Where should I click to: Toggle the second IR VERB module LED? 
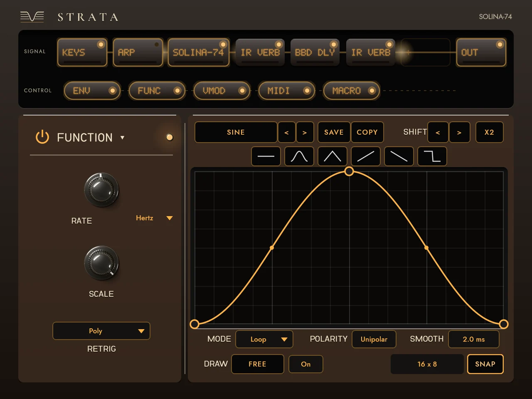coord(389,44)
